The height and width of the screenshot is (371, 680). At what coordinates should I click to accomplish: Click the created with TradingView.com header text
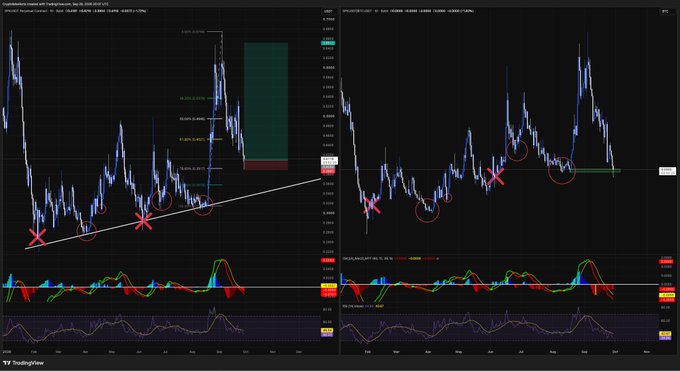pos(56,3)
